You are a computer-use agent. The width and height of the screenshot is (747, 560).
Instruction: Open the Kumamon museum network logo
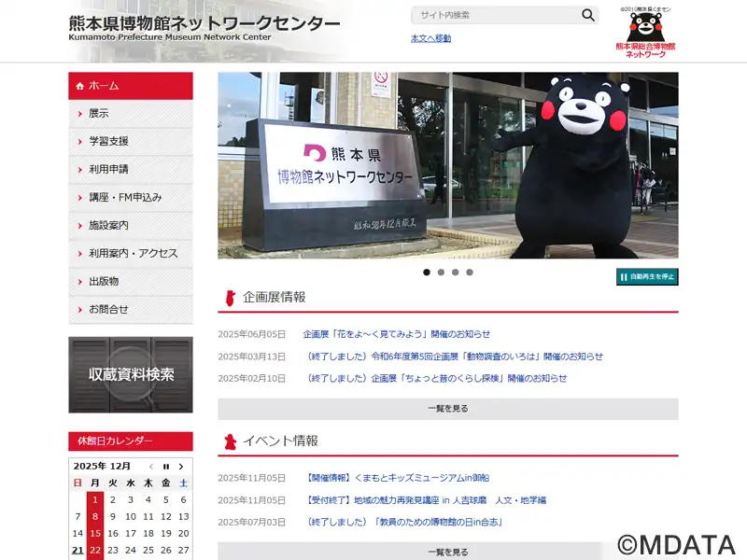coord(645,33)
